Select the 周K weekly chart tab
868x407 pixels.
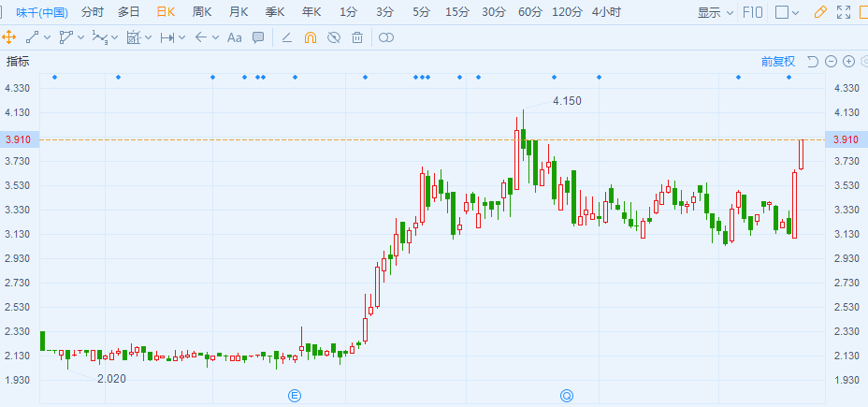[x=202, y=12]
